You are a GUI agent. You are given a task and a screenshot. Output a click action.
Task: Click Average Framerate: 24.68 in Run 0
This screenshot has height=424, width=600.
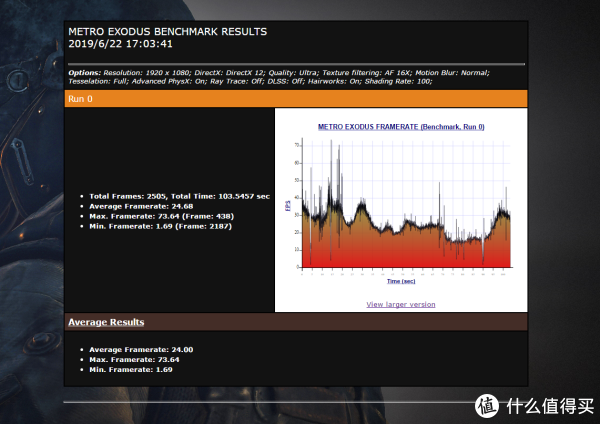click(x=141, y=206)
